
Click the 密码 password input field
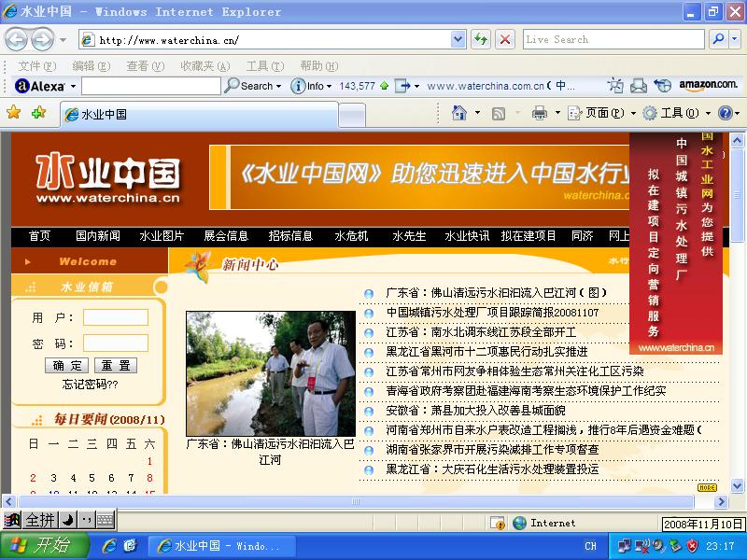click(116, 343)
